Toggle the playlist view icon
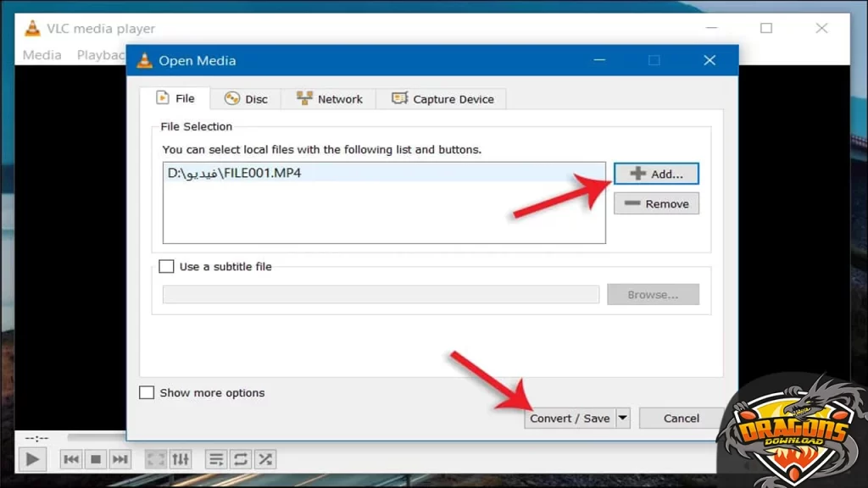 [x=216, y=459]
